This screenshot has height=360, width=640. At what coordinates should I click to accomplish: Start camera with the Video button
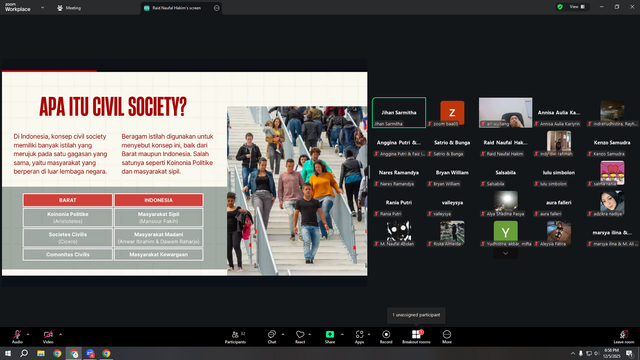coord(48,336)
